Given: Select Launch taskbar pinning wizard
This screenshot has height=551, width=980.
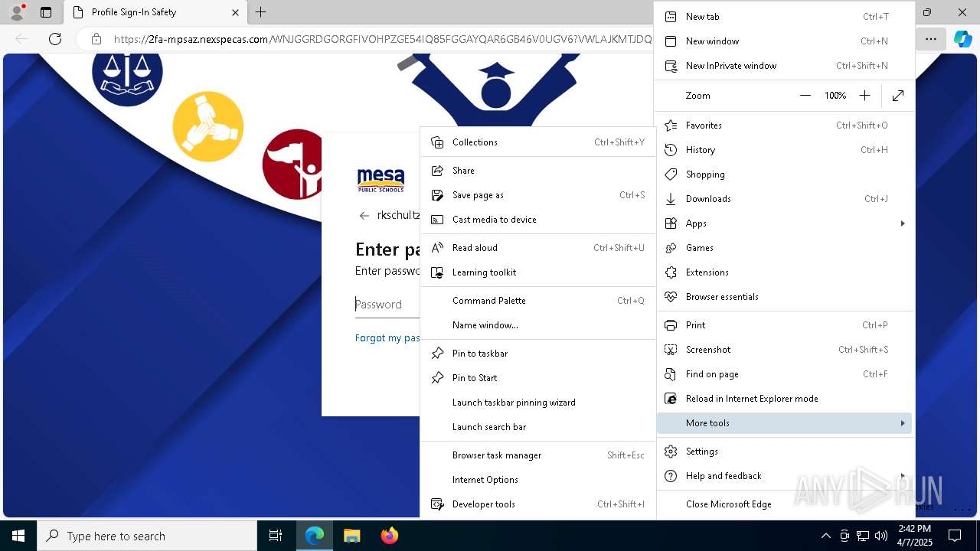Looking at the screenshot, I should 538,403.
